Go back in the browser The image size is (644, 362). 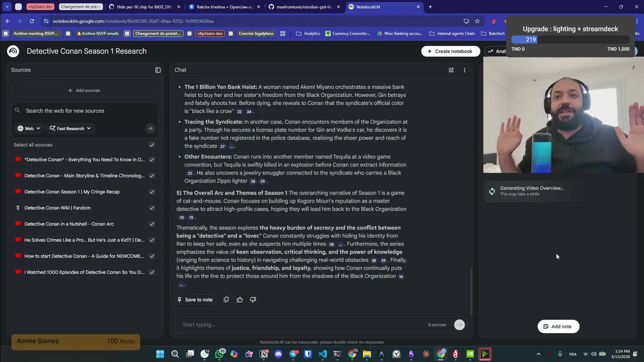point(8,21)
